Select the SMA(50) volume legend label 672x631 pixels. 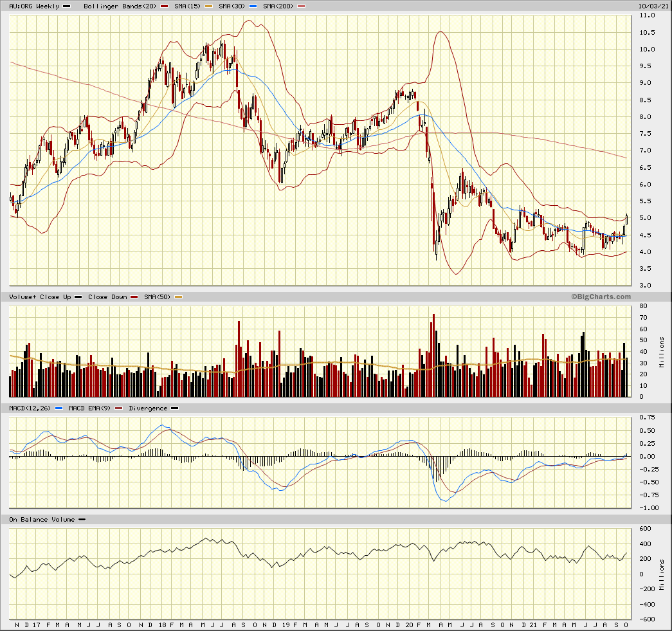[x=158, y=297]
